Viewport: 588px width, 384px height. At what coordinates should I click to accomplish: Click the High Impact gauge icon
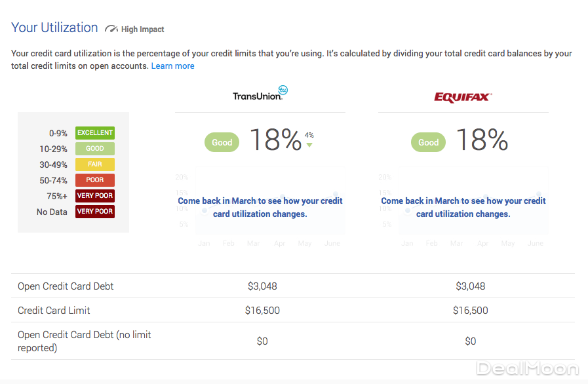(x=111, y=29)
